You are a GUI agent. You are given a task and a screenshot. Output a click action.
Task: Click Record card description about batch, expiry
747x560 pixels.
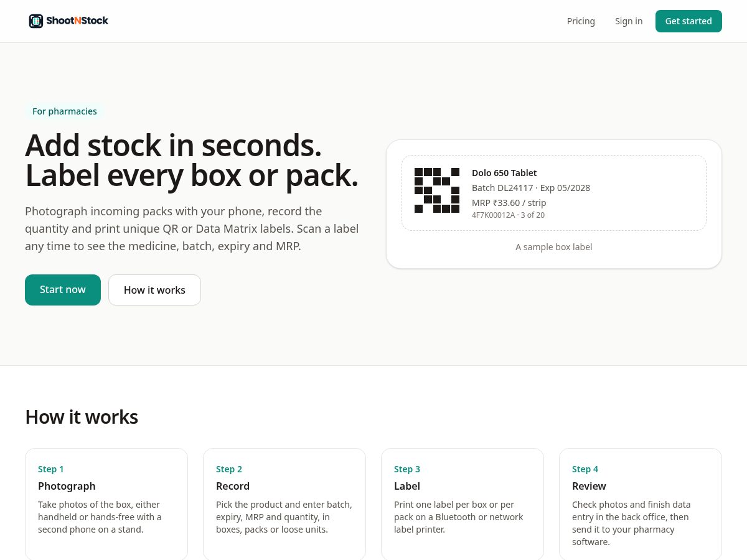(x=284, y=517)
